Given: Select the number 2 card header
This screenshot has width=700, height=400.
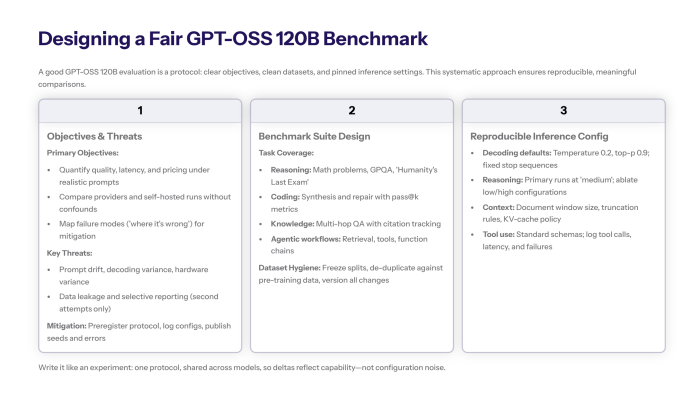Looking at the screenshot, I should 351,110.
